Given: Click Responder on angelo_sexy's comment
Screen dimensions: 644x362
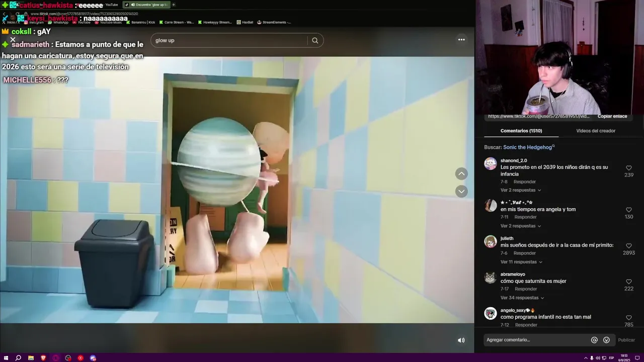Looking at the screenshot, I should tap(526, 325).
